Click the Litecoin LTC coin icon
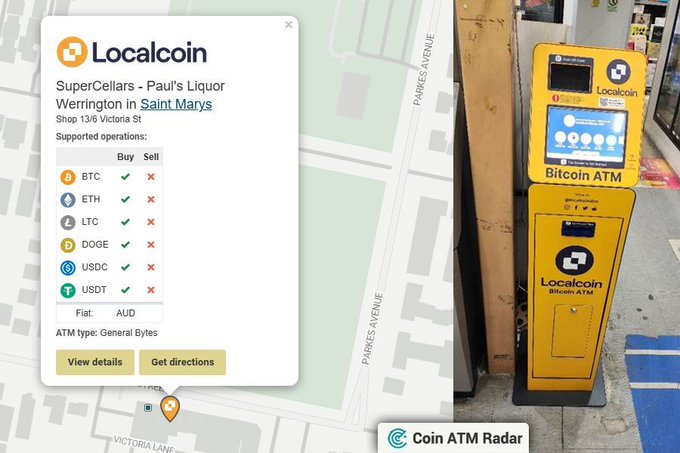The width and height of the screenshot is (680, 453). 68,222
